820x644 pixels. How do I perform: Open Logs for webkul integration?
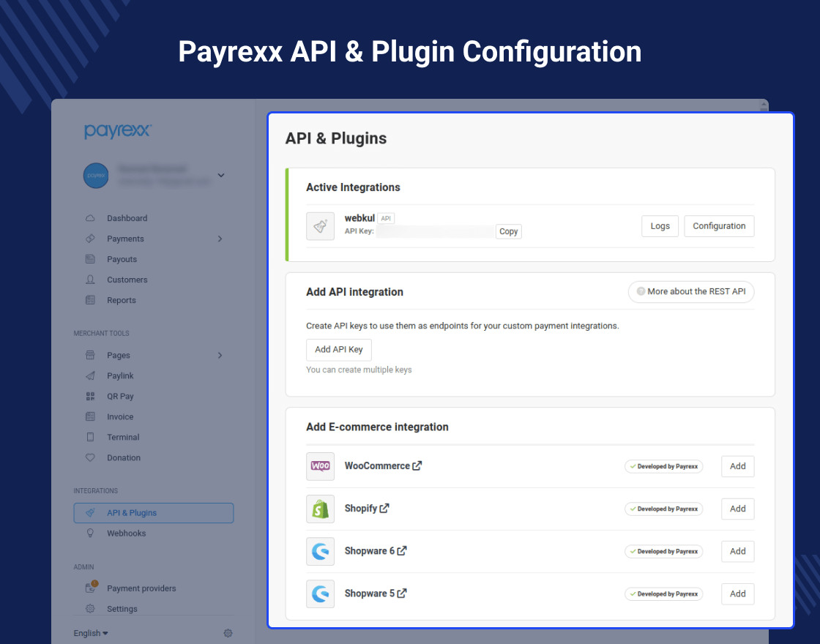660,226
